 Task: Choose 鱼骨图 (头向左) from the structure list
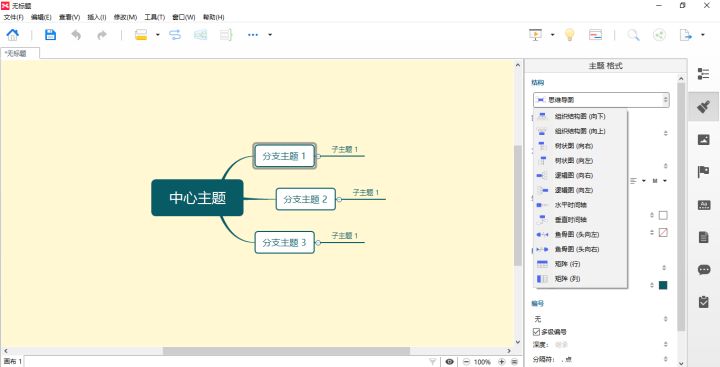(580, 234)
